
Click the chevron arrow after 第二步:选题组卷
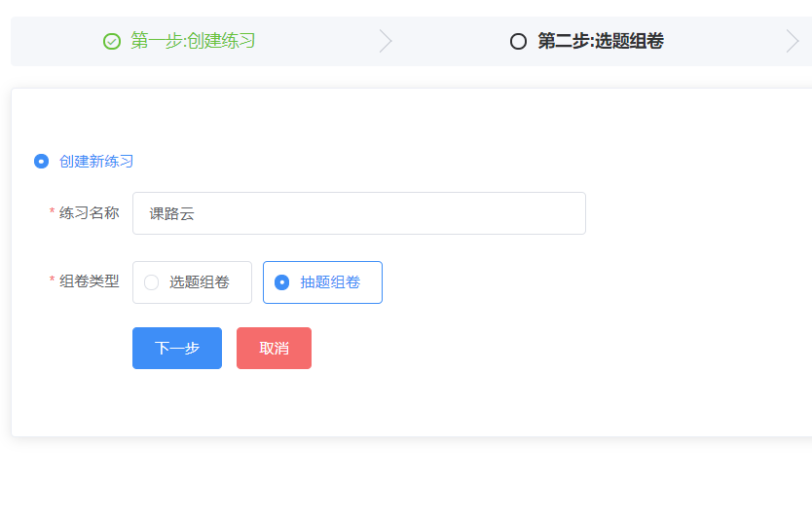coord(793,42)
